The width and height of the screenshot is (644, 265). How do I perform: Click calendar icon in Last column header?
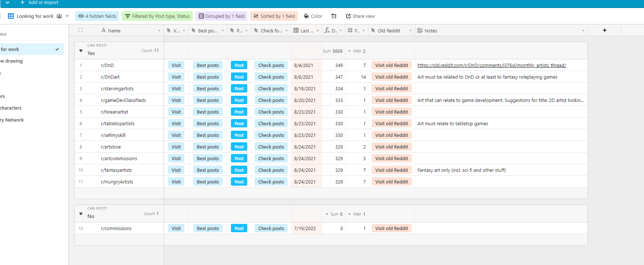pos(296,31)
